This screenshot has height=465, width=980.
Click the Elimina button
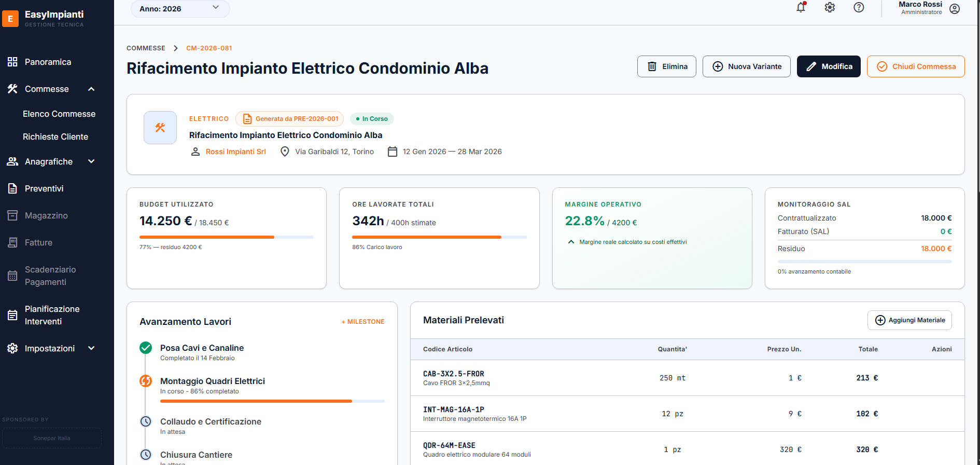pos(667,66)
